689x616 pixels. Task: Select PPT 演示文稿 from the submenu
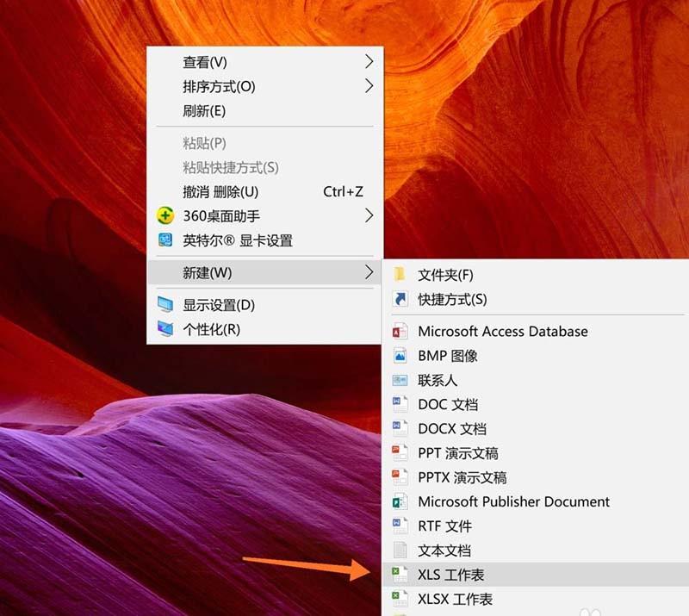(x=457, y=452)
